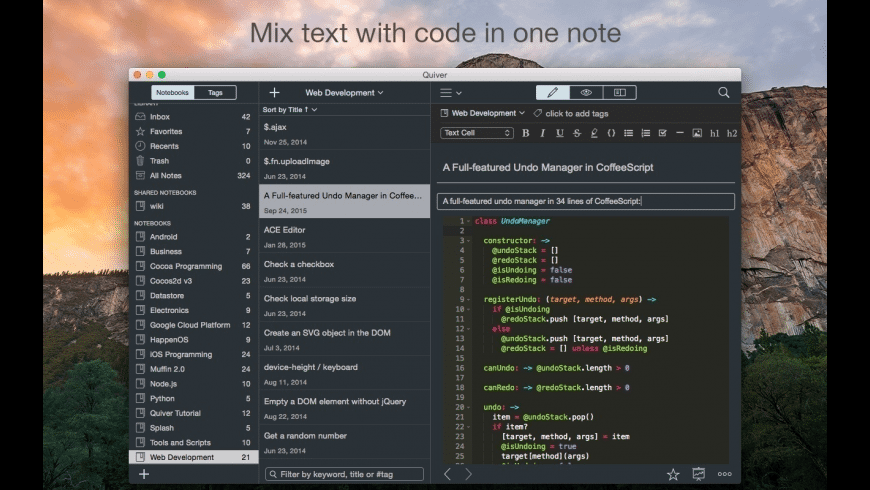Switch to side-by-side split view mode
Image resolution: width=870 pixels, height=490 pixels.
click(x=620, y=93)
